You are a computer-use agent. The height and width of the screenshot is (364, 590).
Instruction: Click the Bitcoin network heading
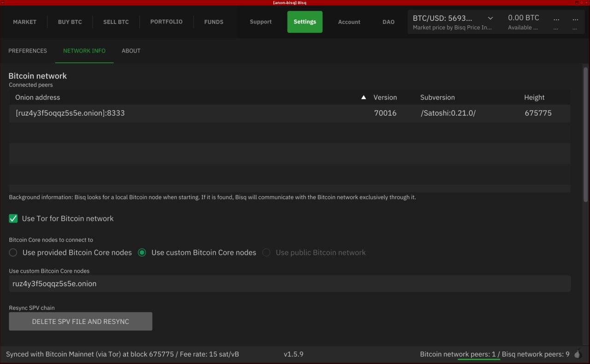point(37,76)
